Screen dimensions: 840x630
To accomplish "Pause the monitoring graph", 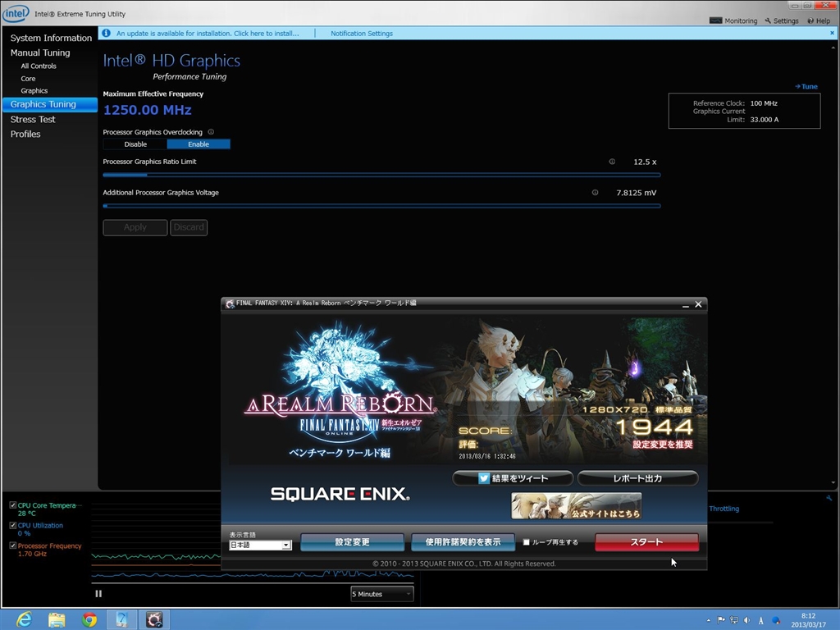I will [98, 594].
